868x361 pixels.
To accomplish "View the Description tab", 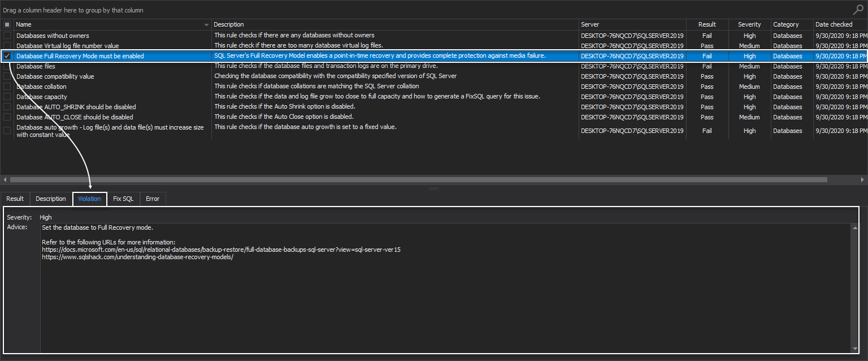I will (50, 199).
